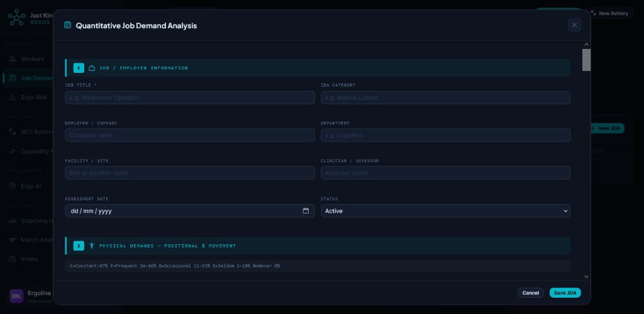
Task: Click the frequency legend text C=Constant>67%
Action: point(89,266)
